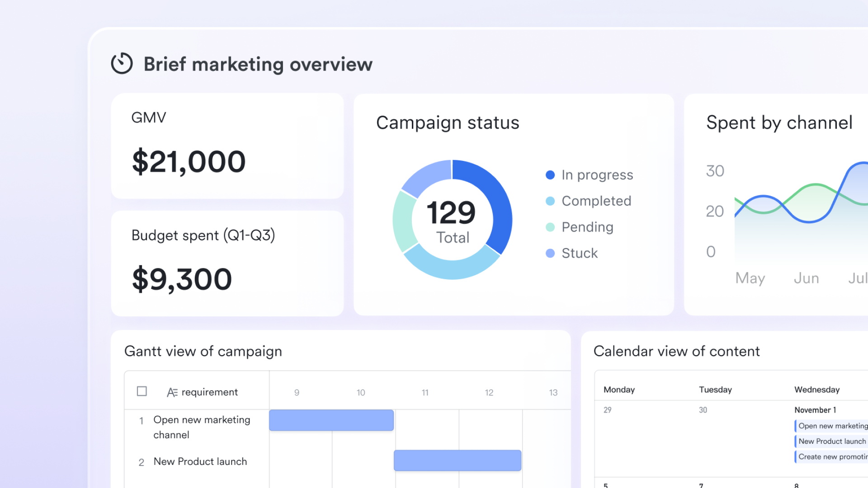This screenshot has width=868, height=488.
Task: Click the GMV card label
Action: point(149,117)
